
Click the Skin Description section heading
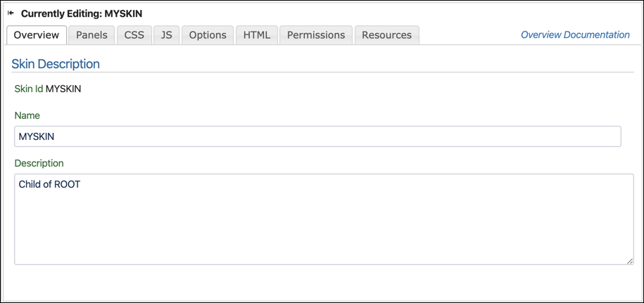pyautogui.click(x=56, y=64)
